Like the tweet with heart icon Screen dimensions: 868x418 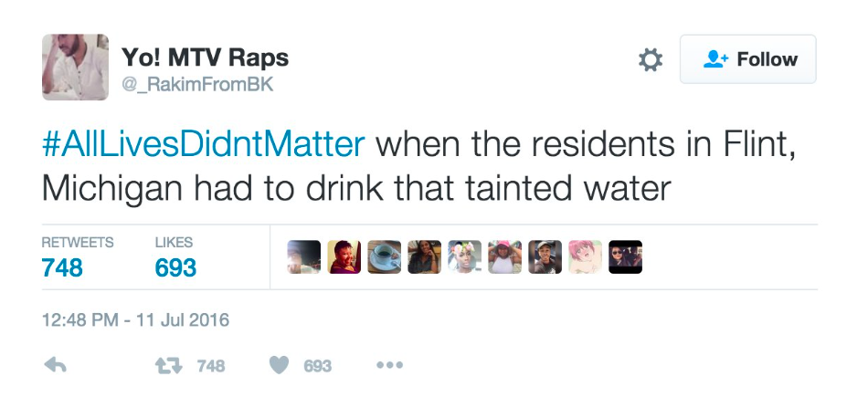(x=279, y=365)
